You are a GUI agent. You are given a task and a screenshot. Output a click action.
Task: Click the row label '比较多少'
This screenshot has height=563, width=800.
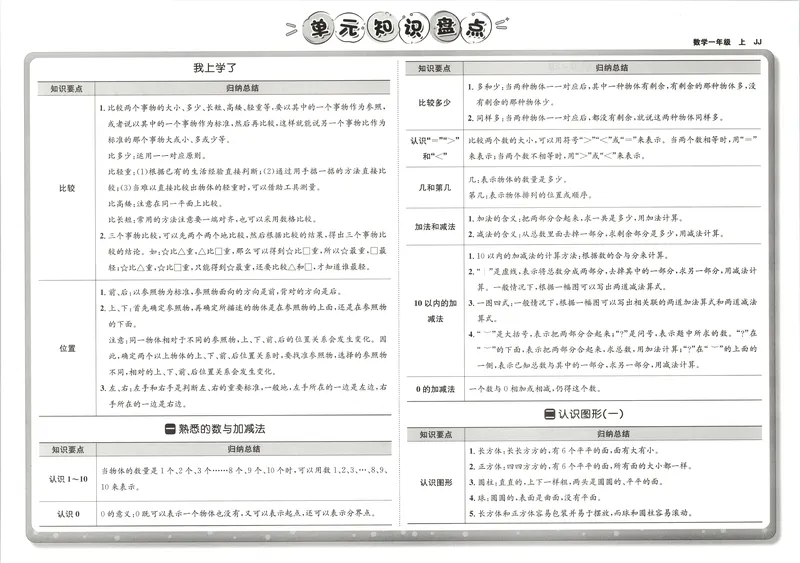click(x=434, y=103)
